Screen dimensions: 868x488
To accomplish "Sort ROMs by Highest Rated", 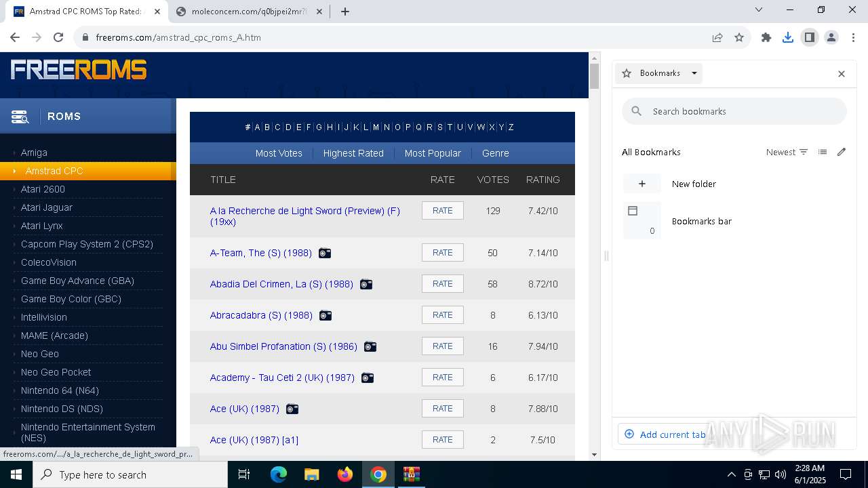I will (353, 153).
